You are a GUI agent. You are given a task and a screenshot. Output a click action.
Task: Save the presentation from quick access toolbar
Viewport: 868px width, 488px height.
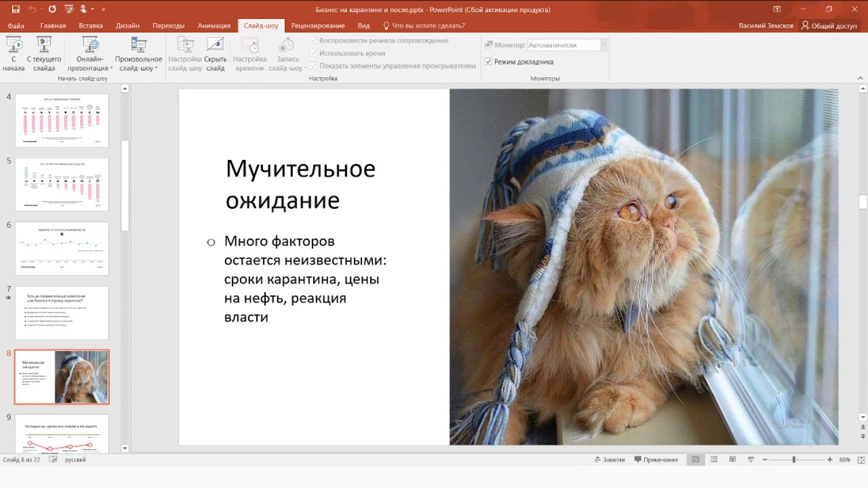click(16, 9)
